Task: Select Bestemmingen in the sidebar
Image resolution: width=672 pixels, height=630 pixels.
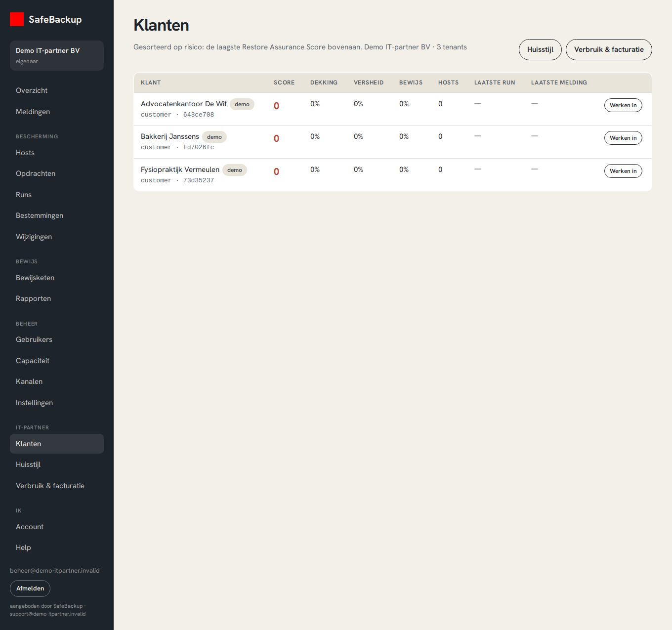Action: click(x=57, y=215)
